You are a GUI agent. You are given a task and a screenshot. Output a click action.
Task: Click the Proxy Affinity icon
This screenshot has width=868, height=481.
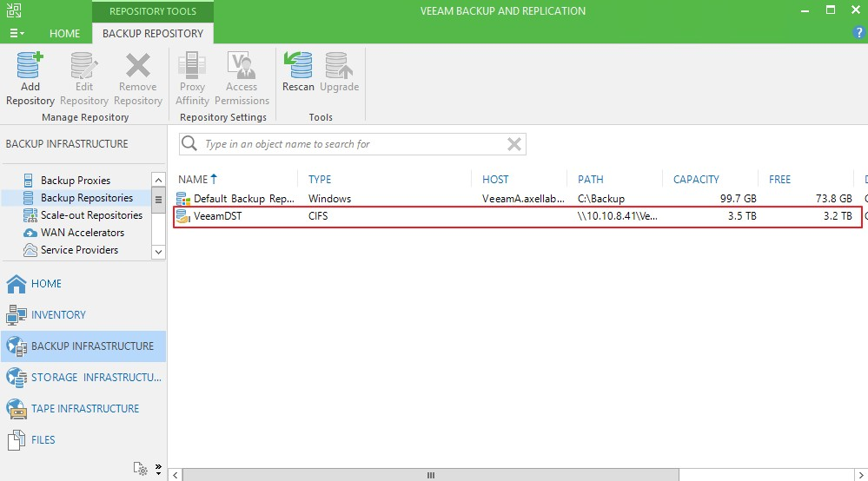[x=192, y=67]
